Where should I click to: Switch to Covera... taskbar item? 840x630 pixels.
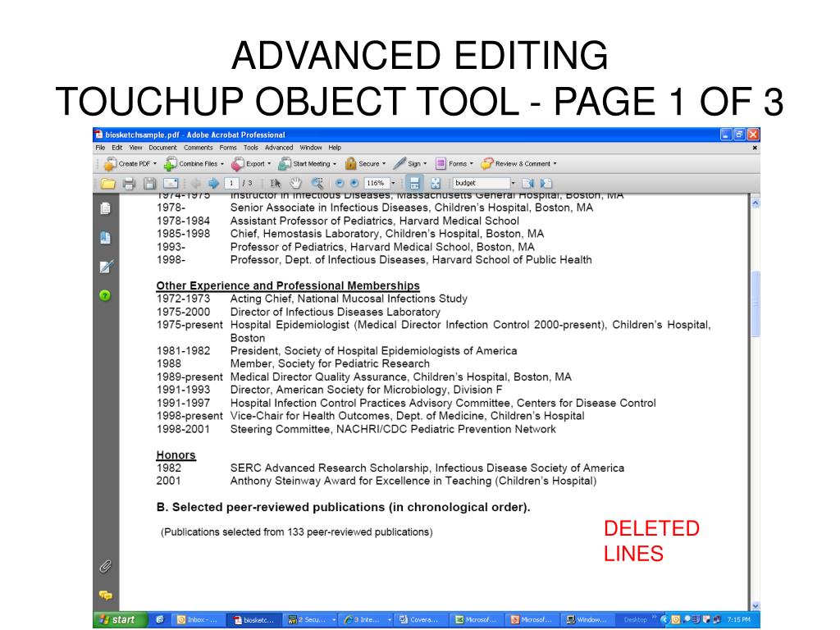tap(419, 620)
